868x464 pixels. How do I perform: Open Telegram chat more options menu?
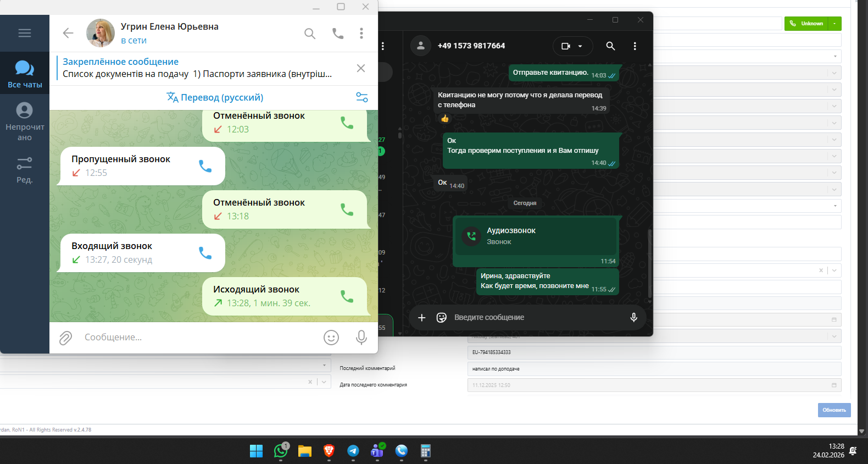361,34
